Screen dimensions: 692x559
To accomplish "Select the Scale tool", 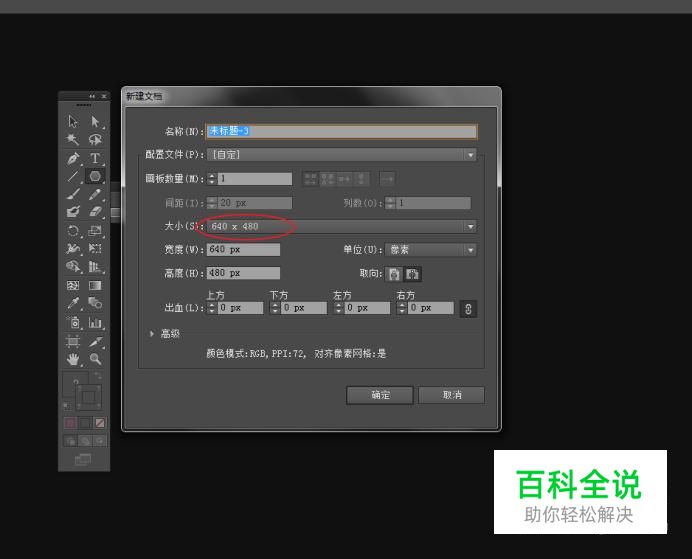I will tap(95, 231).
